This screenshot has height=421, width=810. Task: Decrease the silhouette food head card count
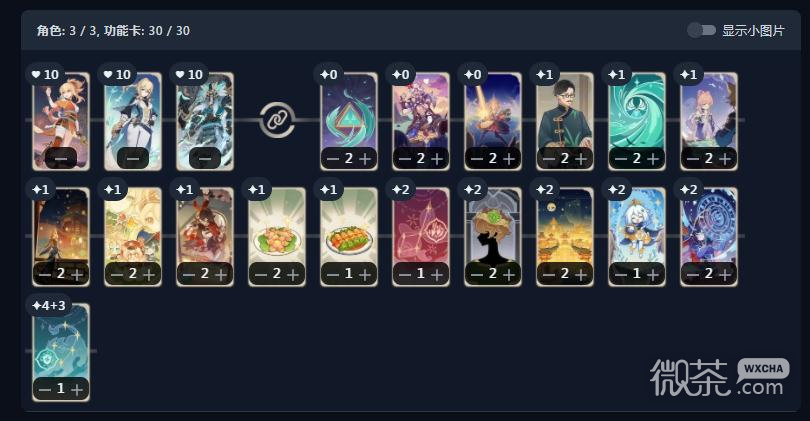click(477, 274)
